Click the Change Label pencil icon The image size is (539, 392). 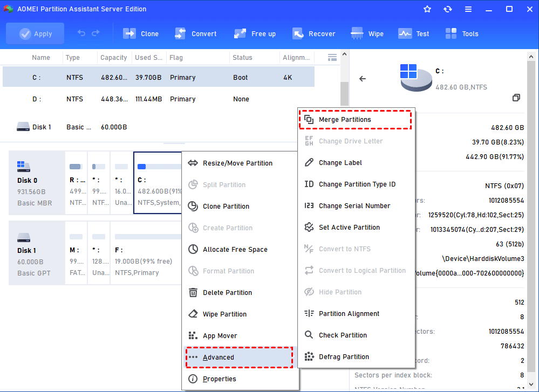(309, 162)
